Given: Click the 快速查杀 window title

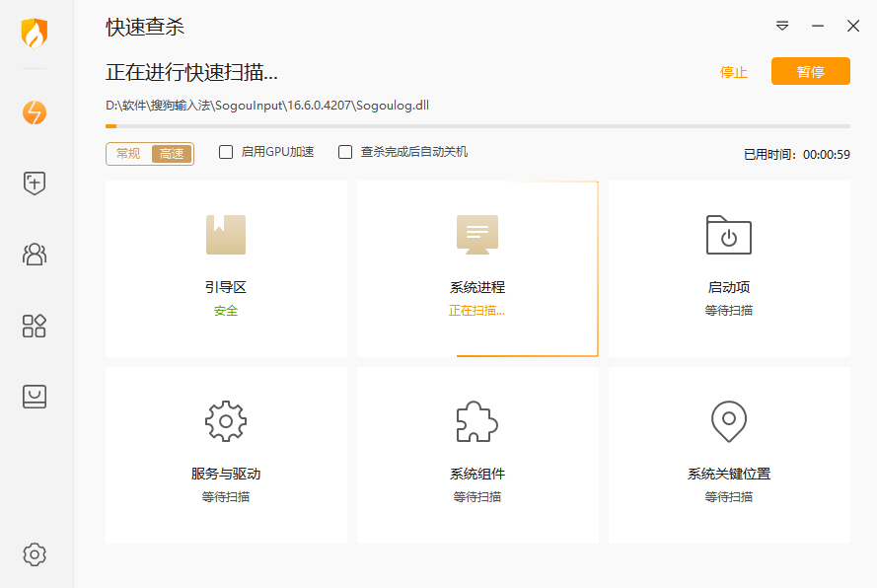Looking at the screenshot, I should point(145,27).
